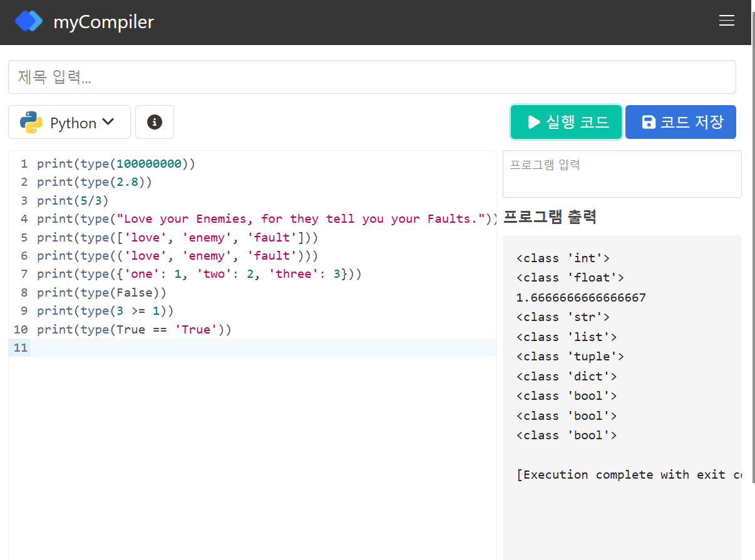Click line with list ['love', 'enemy', 'fault']

178,237
